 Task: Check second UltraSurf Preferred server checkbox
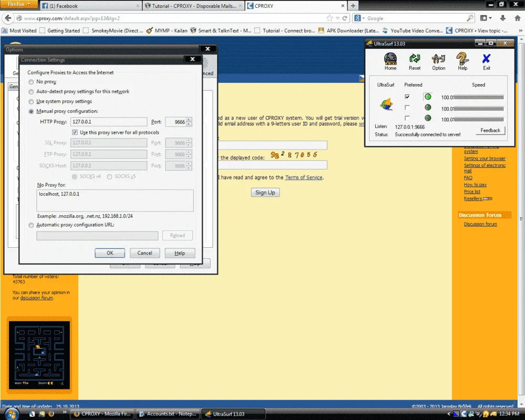(407, 108)
